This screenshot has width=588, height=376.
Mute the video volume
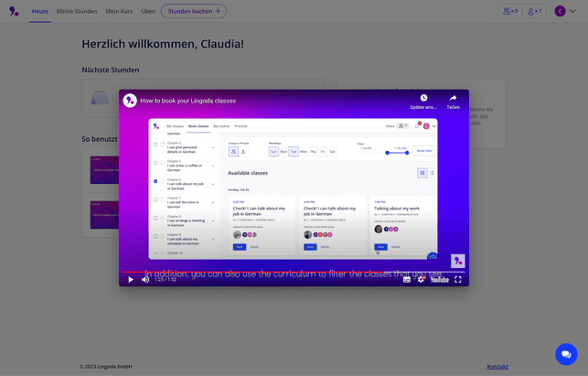(x=145, y=279)
